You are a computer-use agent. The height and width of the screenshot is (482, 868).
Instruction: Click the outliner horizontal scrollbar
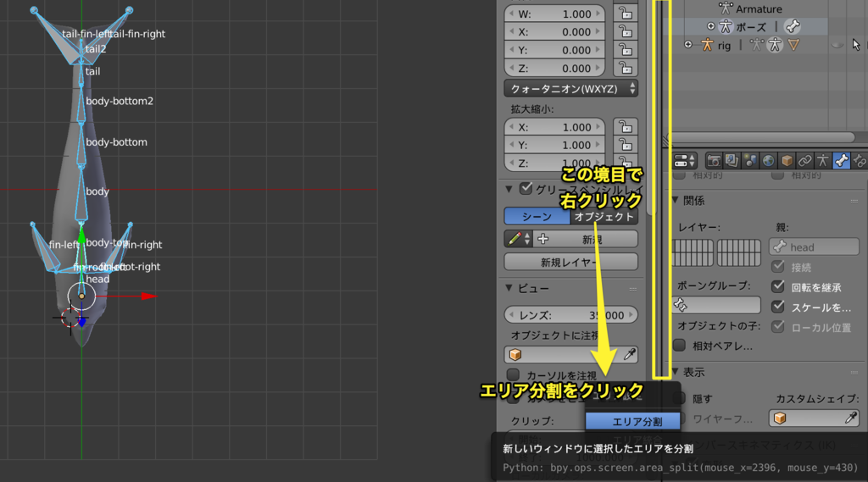pyautogui.click(x=763, y=136)
